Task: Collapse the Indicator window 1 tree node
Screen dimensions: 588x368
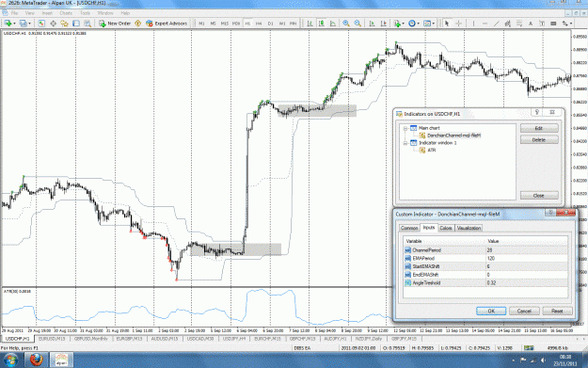Action: click(405, 143)
